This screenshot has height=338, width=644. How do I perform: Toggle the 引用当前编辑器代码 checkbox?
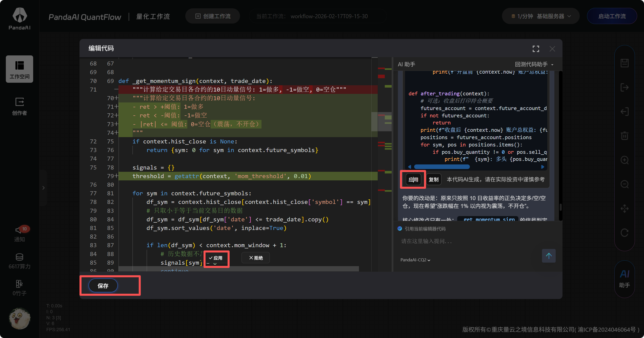[400, 229]
